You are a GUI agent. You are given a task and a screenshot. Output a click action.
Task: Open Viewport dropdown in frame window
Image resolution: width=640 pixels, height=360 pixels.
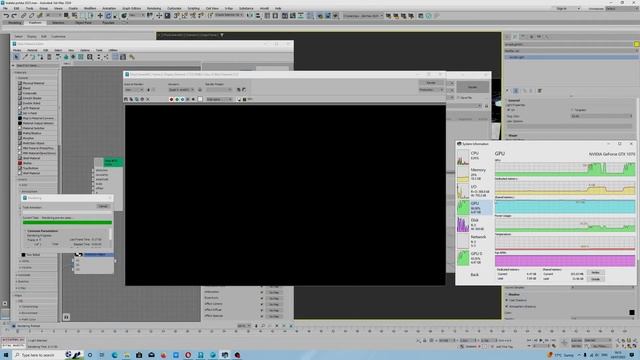pos(181,90)
